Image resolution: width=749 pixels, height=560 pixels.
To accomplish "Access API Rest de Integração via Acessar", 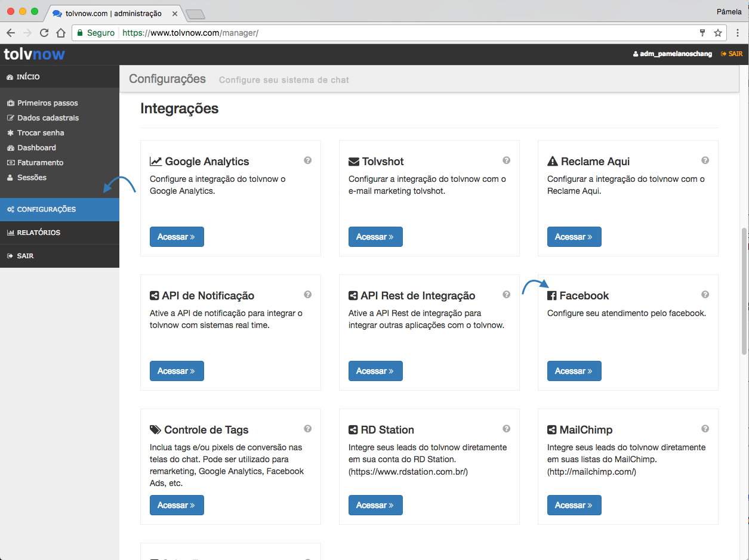I will (375, 371).
